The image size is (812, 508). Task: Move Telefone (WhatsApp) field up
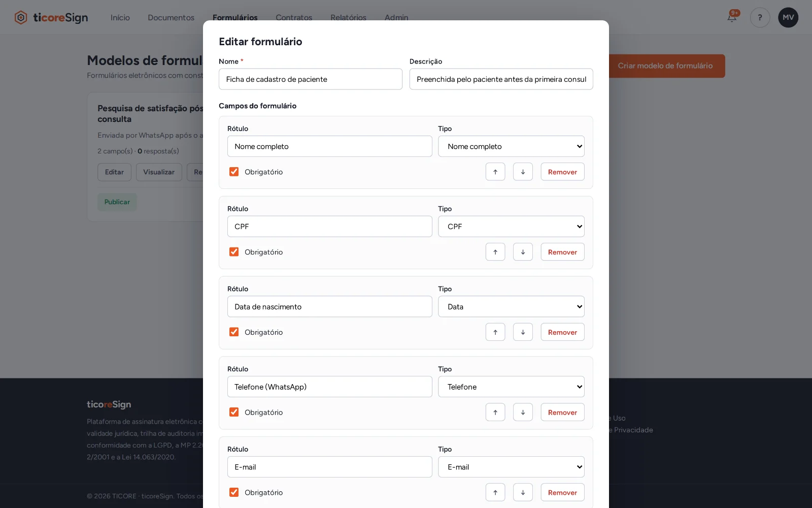(x=495, y=412)
